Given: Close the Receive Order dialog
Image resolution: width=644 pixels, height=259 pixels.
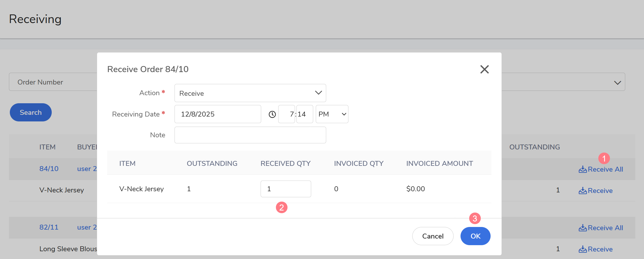Looking at the screenshot, I should (x=484, y=69).
